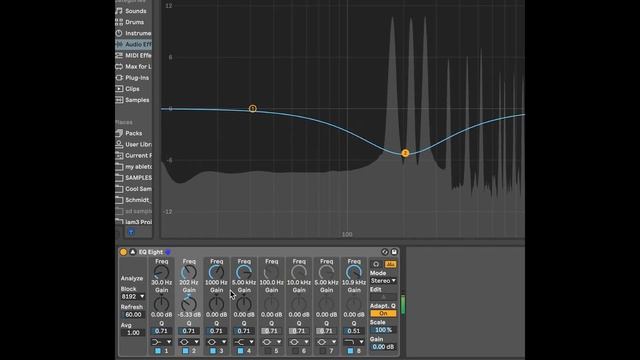Click the EQ Eight hot-swap presets icon
Image resolution: width=640 pixels, height=360 pixels.
[x=384, y=252]
